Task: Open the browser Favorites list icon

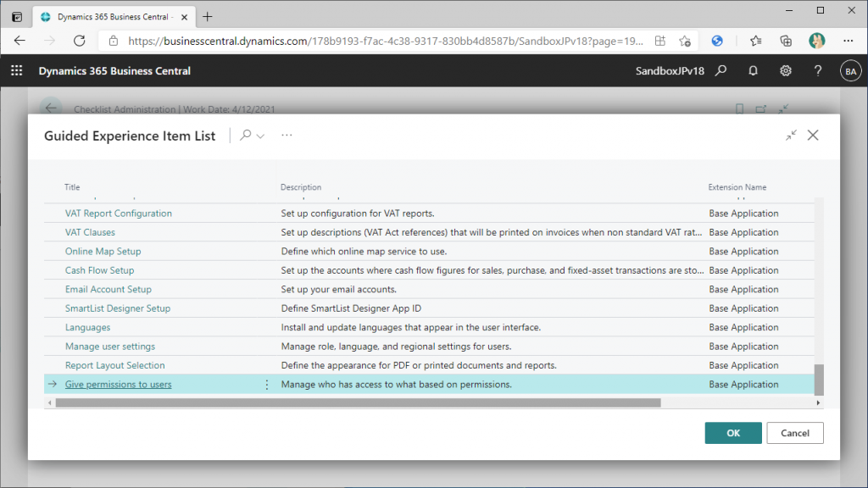Action: (x=755, y=41)
